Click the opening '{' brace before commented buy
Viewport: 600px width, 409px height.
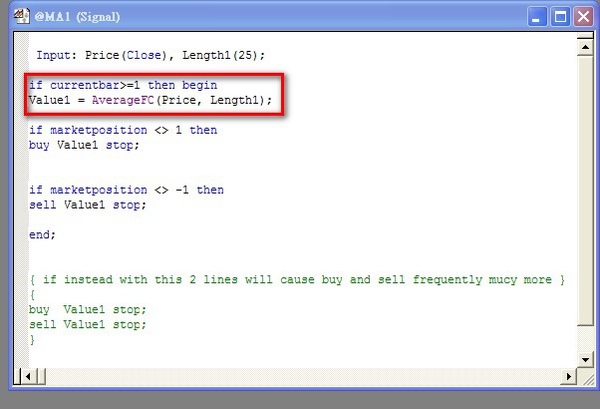click(x=33, y=295)
